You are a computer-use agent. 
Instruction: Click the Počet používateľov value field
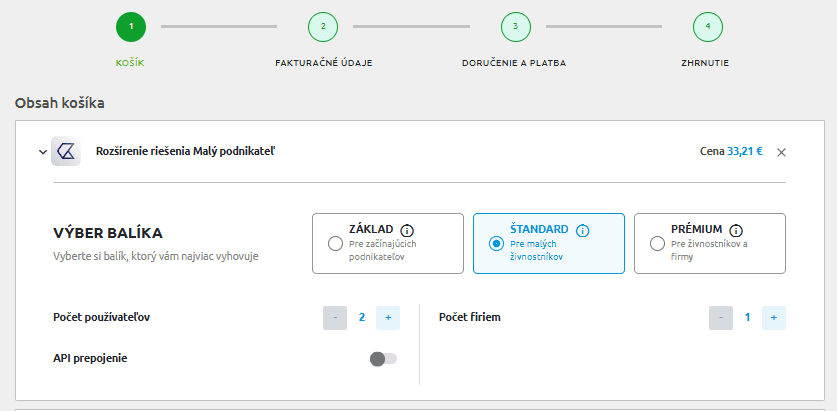[362, 318]
